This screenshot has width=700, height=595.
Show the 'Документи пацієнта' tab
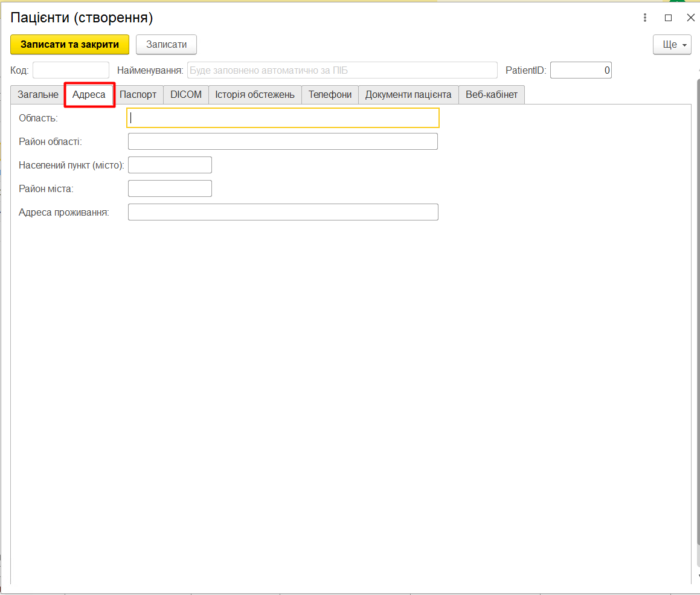point(408,95)
